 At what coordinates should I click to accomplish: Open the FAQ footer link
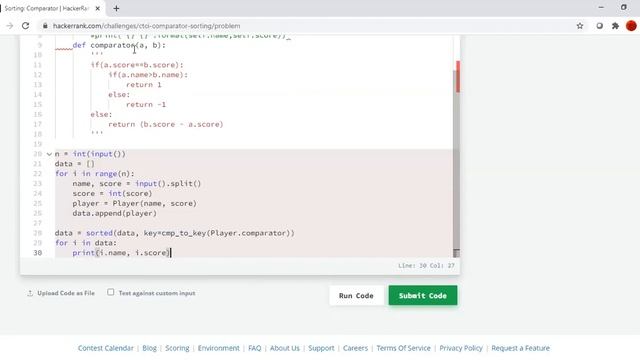tap(255, 348)
